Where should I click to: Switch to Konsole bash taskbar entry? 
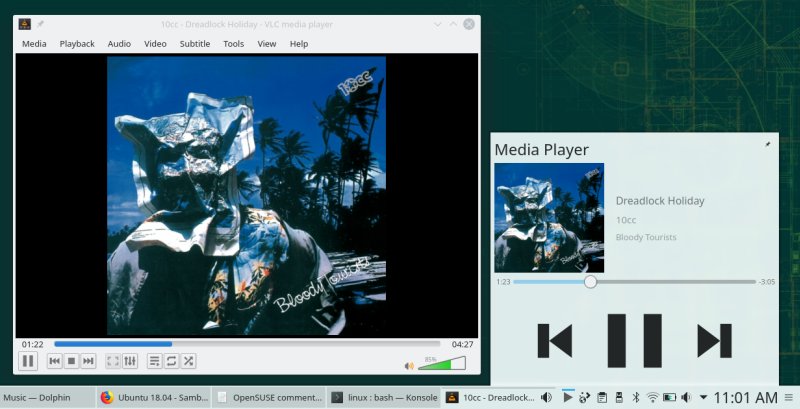click(x=384, y=398)
